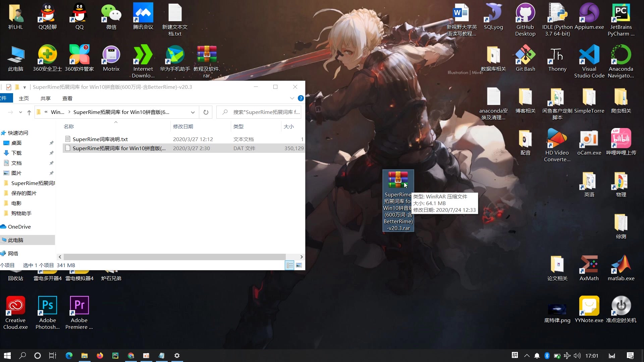The image size is (644, 362).
Task: Open 华为手机助手 desktop icon
Action: point(175,58)
